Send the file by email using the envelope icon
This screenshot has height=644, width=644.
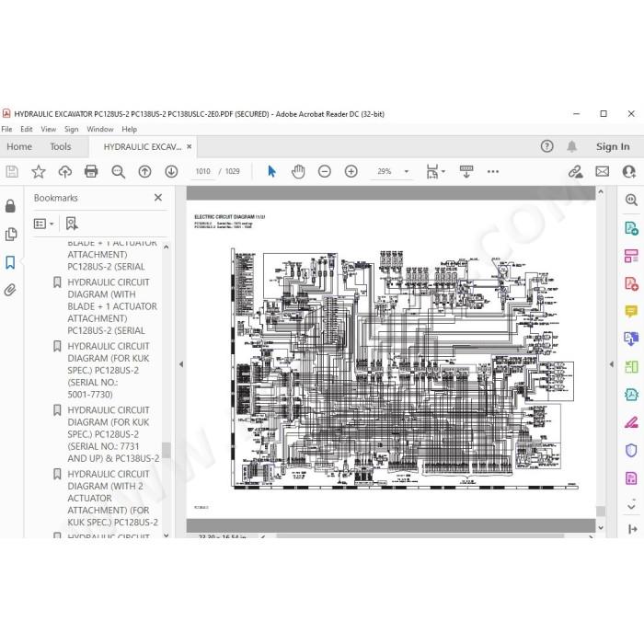602,171
